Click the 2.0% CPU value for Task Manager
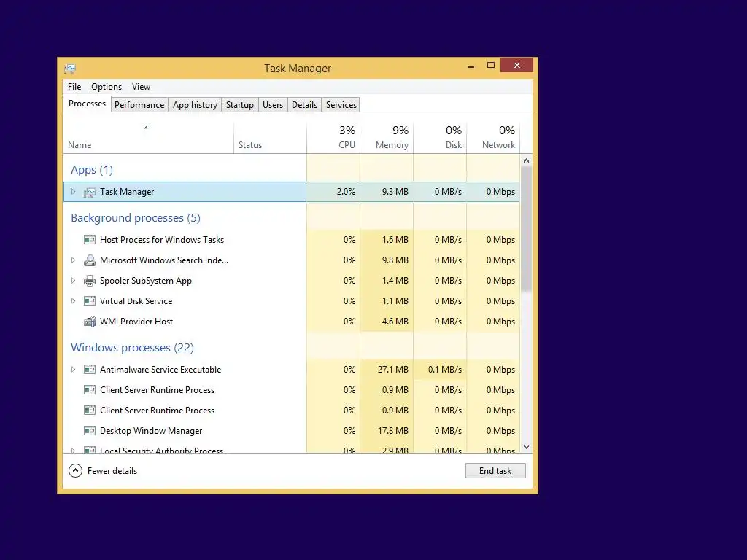Image resolution: width=747 pixels, height=560 pixels. tap(346, 192)
